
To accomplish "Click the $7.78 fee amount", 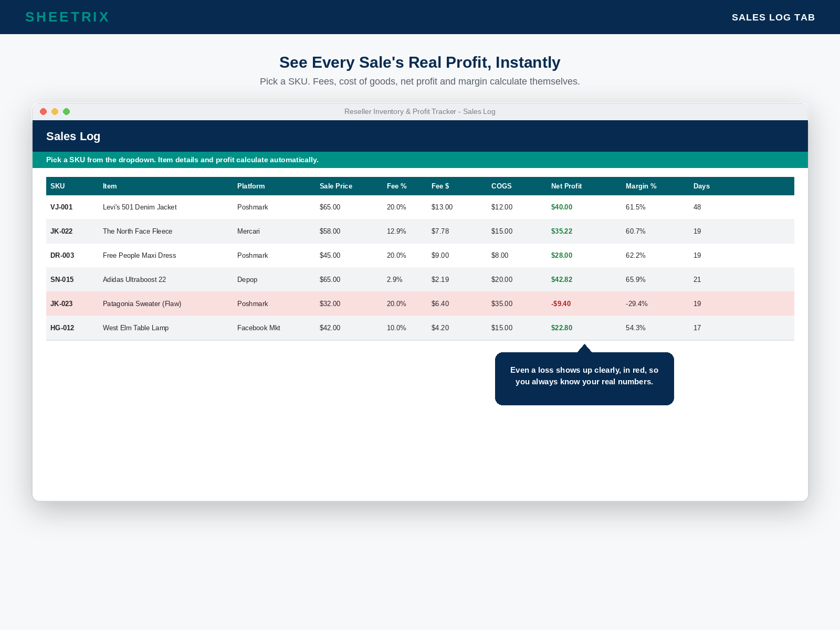I will (440, 231).
